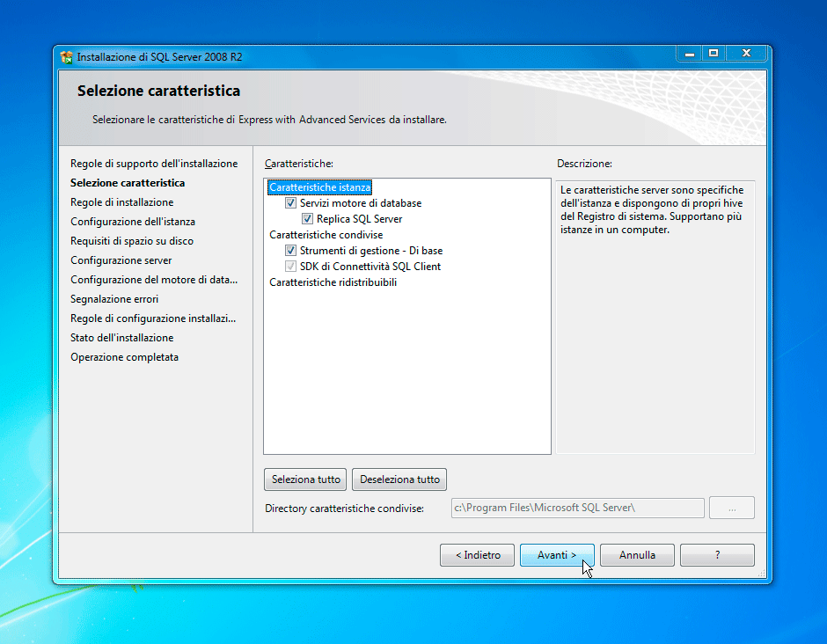Close the SQL Server setup window
This screenshot has width=827, height=644.
pyautogui.click(x=746, y=54)
